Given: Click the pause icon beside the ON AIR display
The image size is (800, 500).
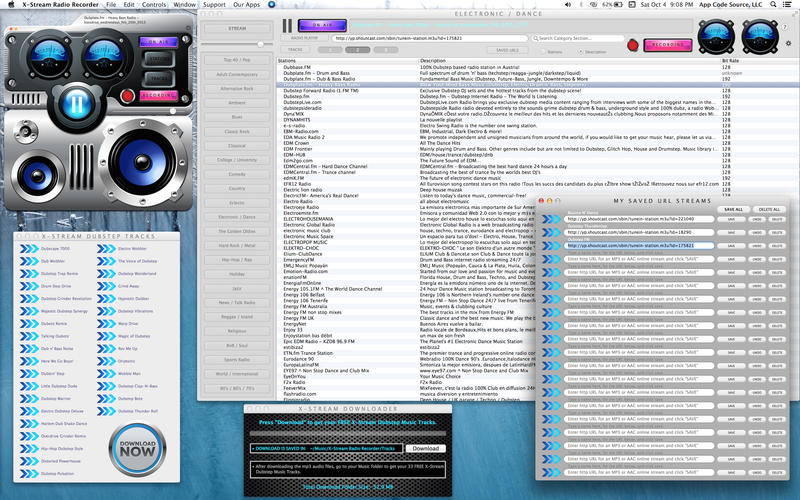Looking at the screenshot, I should pos(287,26).
